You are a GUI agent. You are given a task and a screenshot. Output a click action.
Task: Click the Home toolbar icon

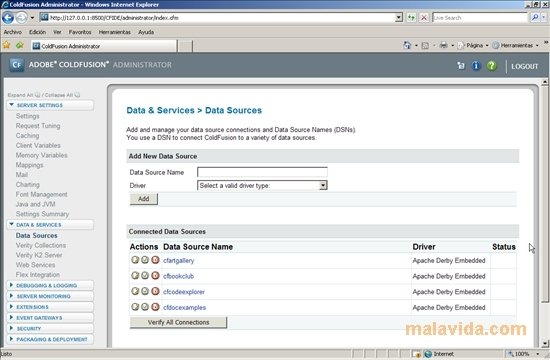(x=407, y=45)
